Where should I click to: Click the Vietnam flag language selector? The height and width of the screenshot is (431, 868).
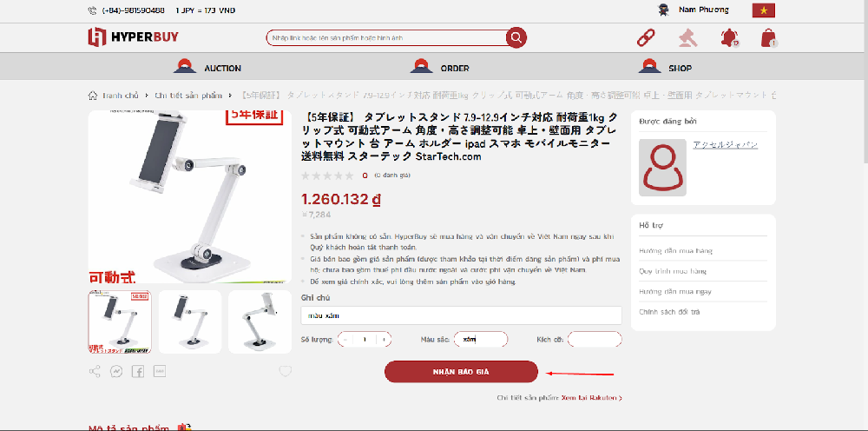pyautogui.click(x=763, y=10)
